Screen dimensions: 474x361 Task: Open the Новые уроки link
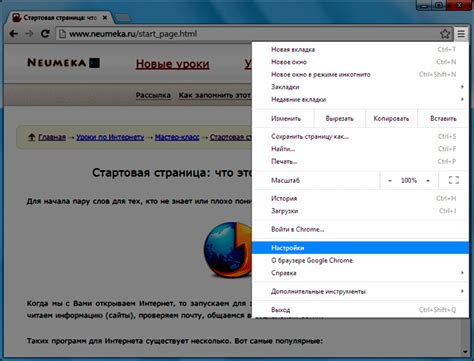(x=172, y=64)
